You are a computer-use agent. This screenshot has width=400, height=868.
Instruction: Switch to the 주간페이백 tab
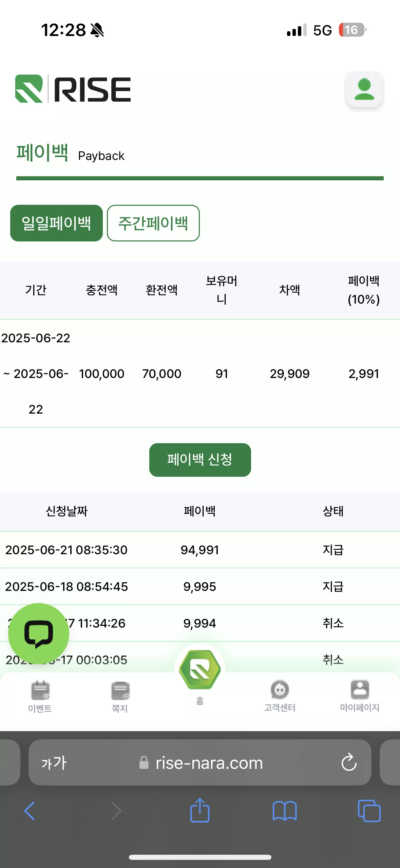pos(153,223)
